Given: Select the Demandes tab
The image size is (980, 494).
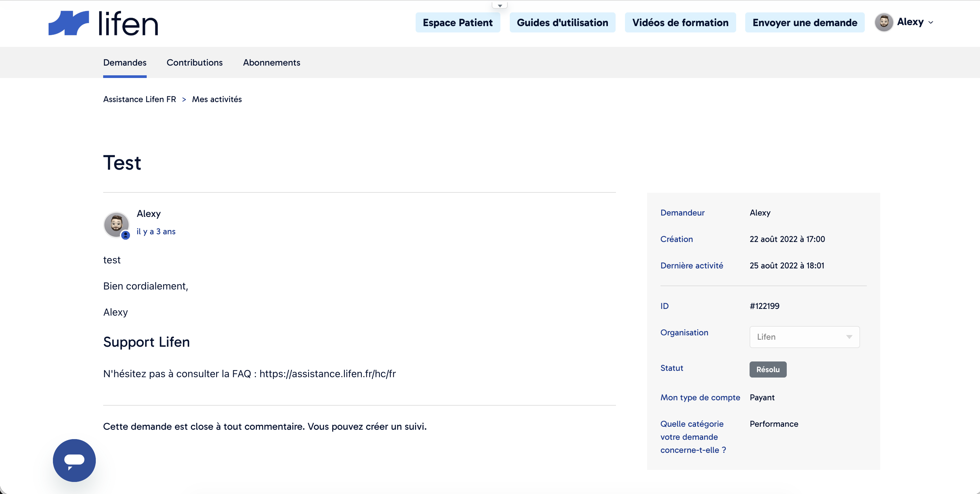Looking at the screenshot, I should (x=125, y=62).
